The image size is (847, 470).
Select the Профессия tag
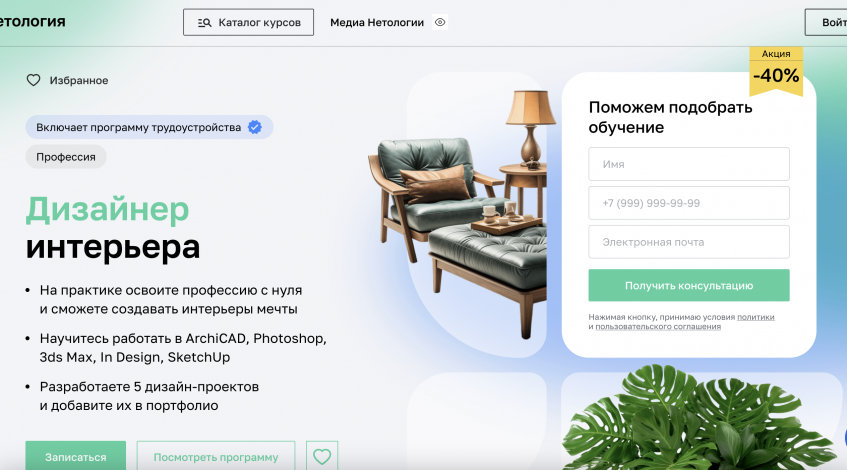click(66, 157)
